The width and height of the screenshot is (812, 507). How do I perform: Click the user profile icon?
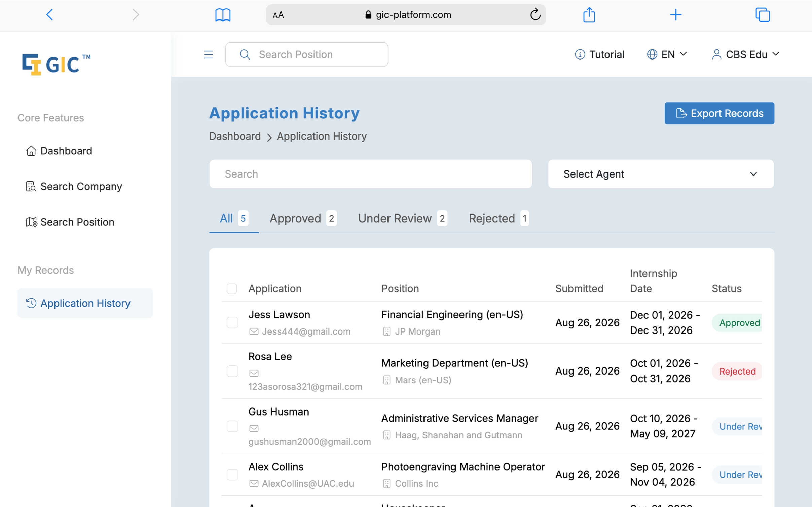(716, 54)
